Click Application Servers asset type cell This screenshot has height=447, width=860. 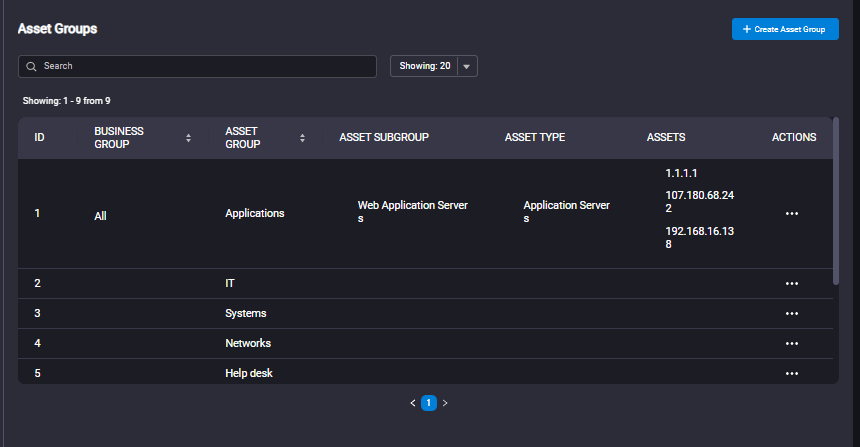coord(566,212)
